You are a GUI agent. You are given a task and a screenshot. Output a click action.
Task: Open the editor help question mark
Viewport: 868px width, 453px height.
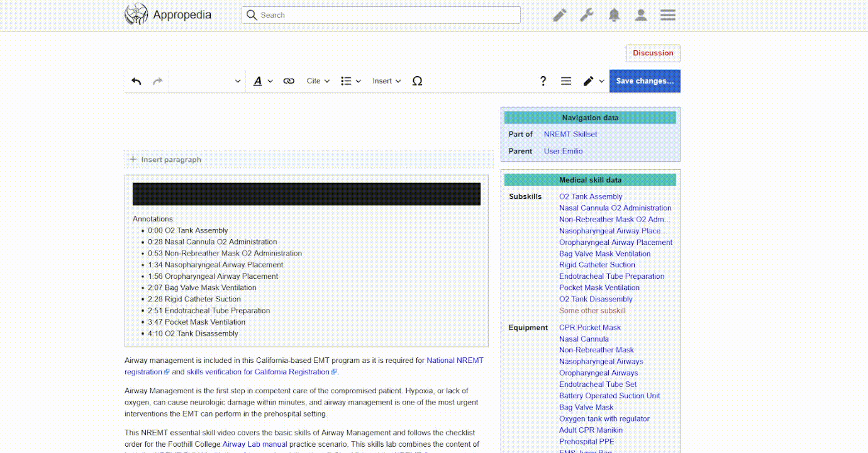pyautogui.click(x=543, y=81)
